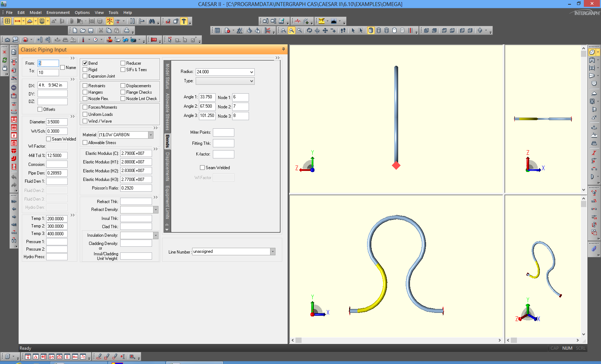
Task: Switch to the Allowable Stresses tab
Action: pyautogui.click(x=167, y=112)
